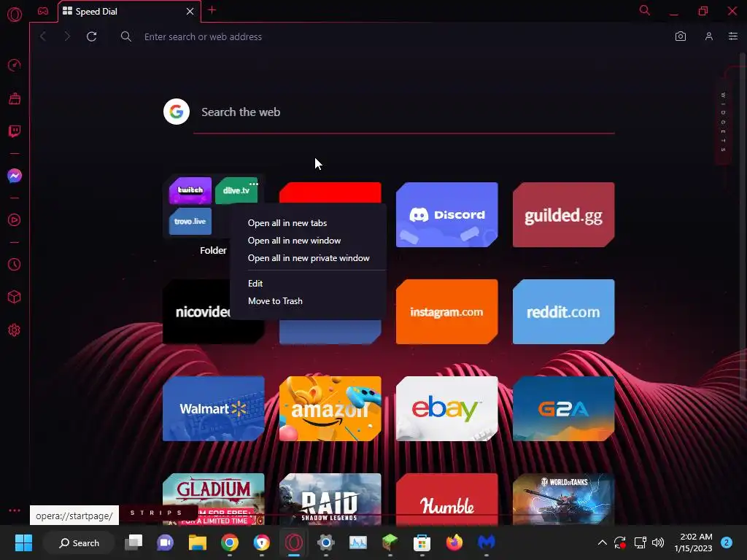The image size is (747, 560).
Task: Open the GX Corner gamepad icon
Action: click(43, 11)
